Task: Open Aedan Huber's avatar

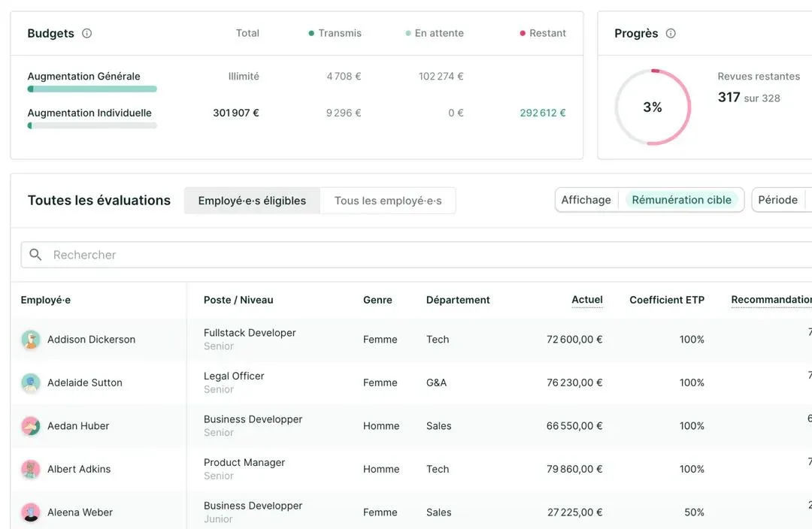Action: pos(31,426)
